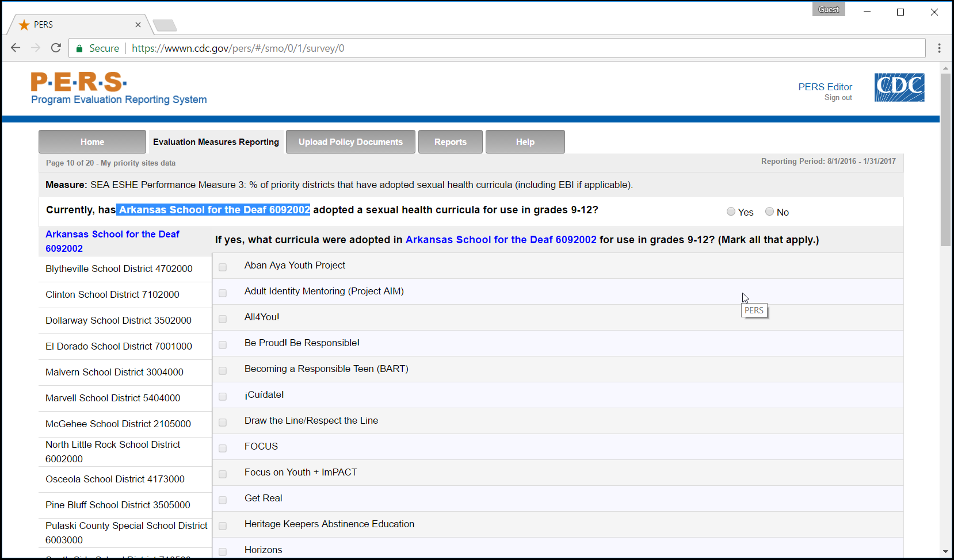Open the Upload Policy Documents tab

tap(350, 142)
